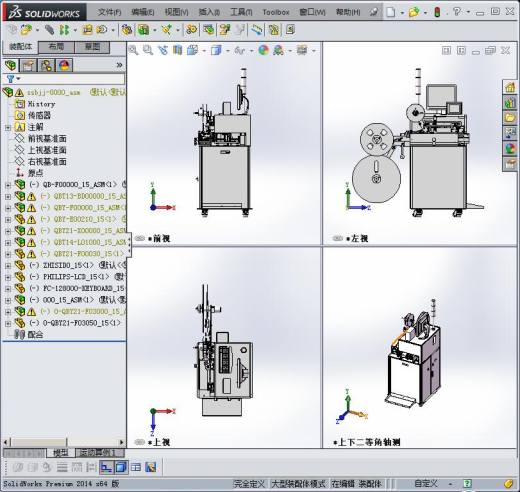Open the ConfigurationManager tab icon
520x492 pixels.
[x=46, y=65]
